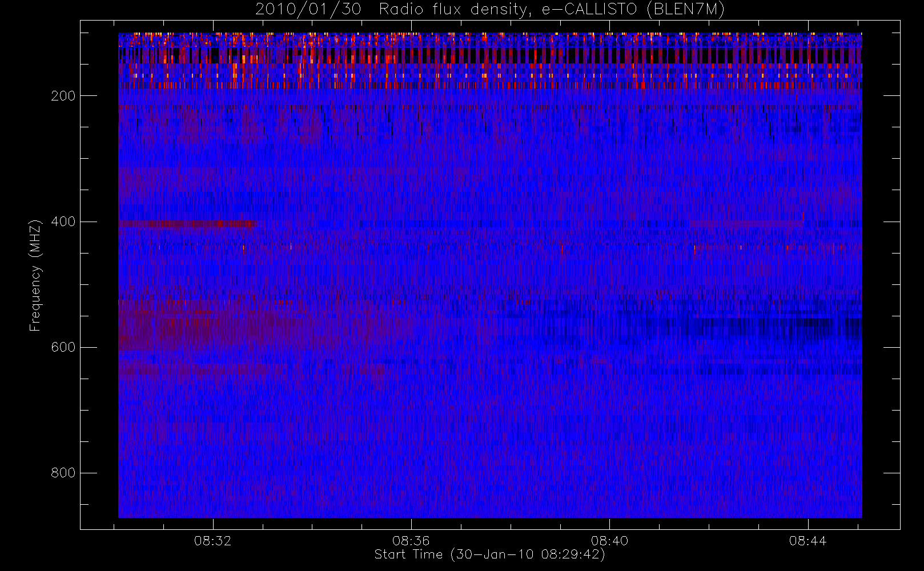
Task: Click the 08:44 time tick label
Action: 808,541
